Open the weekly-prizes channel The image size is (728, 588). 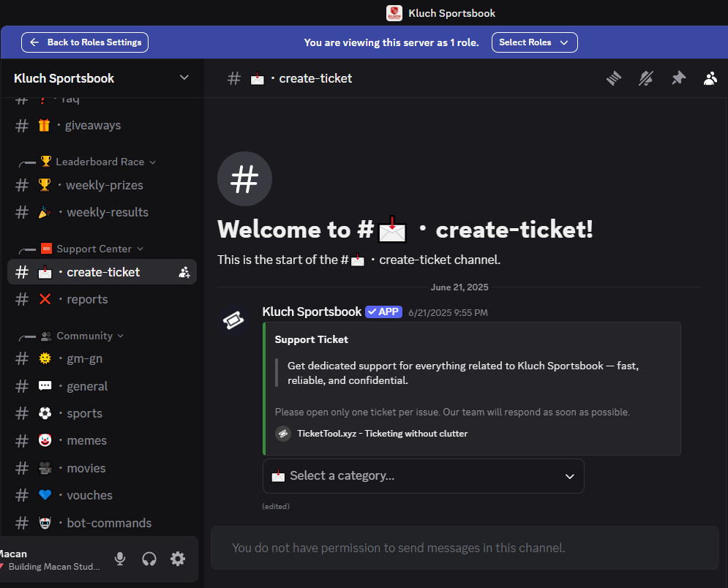point(102,185)
